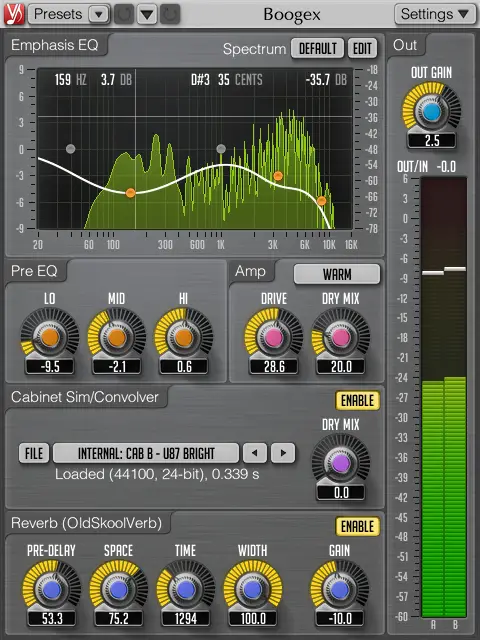The height and width of the screenshot is (640, 480).
Task: Click the Spectrum DEFAULT button
Action: [x=318, y=49]
